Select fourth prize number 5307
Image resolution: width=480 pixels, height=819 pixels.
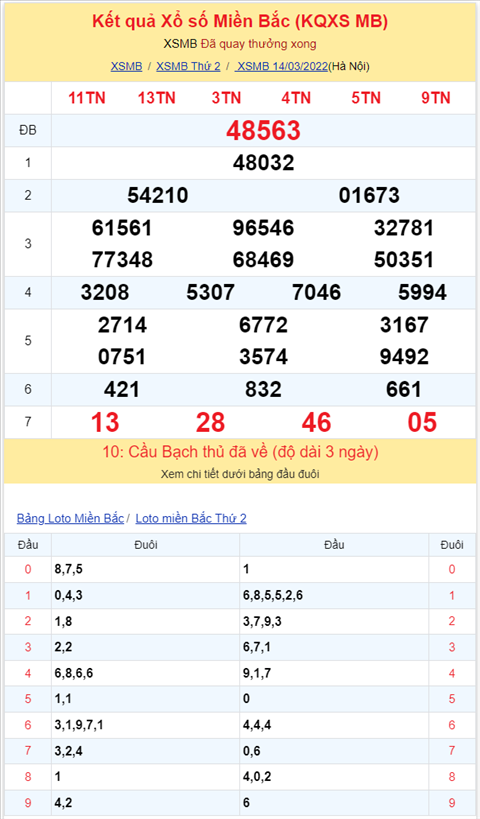coord(210,292)
